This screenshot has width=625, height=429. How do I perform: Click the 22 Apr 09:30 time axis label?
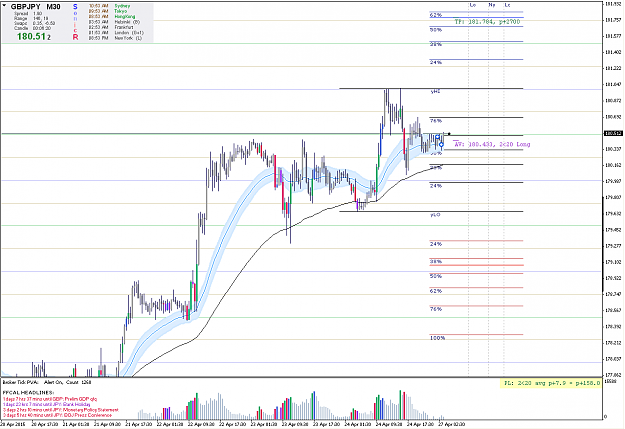202,424
